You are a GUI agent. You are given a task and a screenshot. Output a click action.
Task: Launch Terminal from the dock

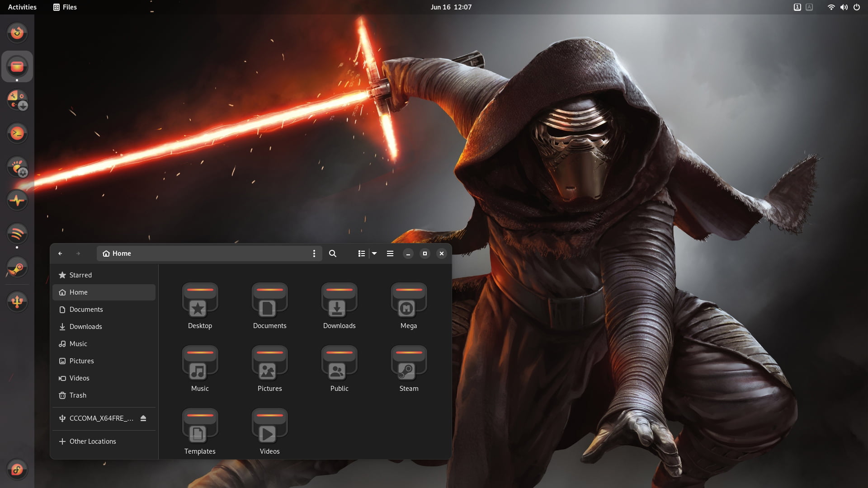click(x=17, y=133)
